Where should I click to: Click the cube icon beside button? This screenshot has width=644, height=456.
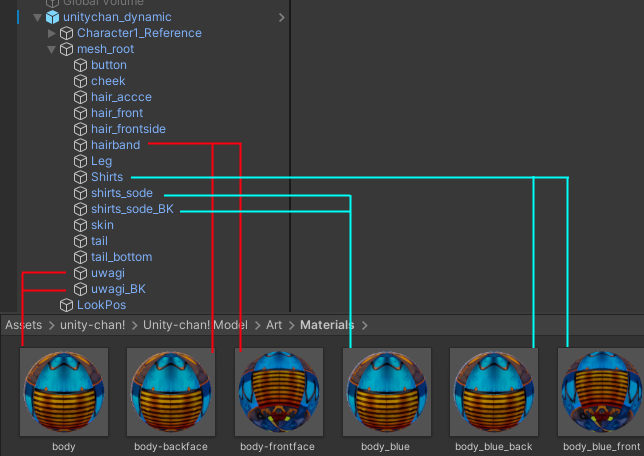click(x=80, y=65)
